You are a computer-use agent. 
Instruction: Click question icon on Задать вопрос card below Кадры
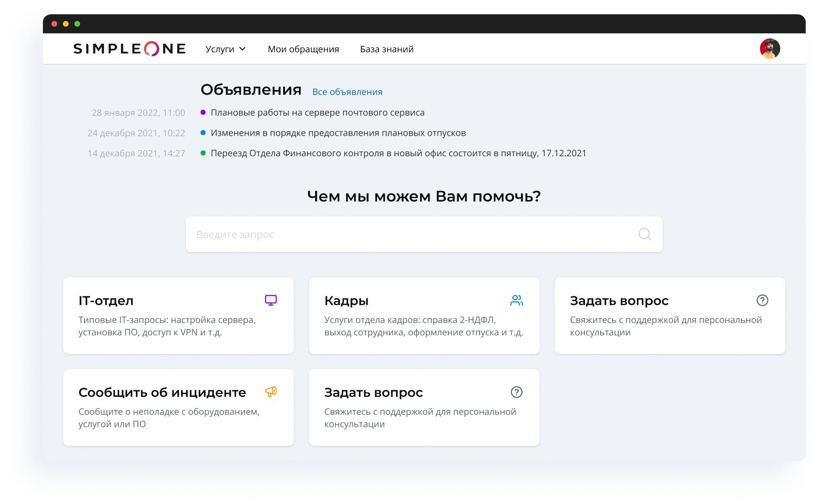516,392
